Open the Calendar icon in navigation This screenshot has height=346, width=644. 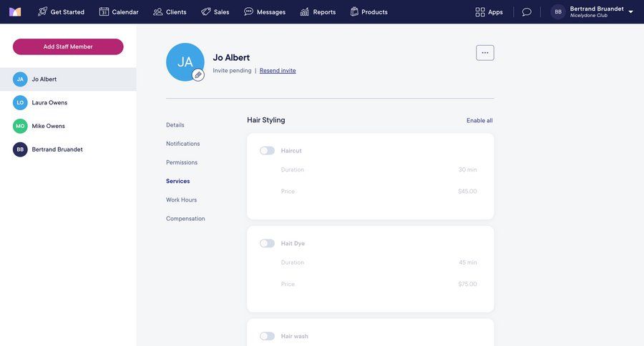[x=104, y=11]
